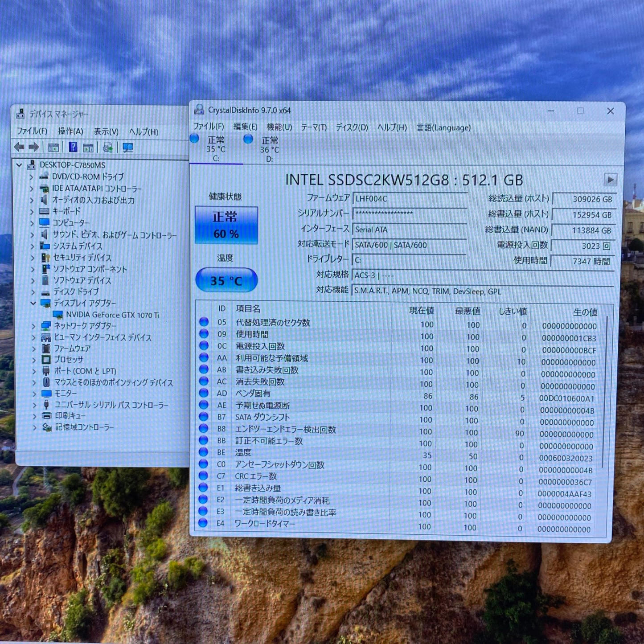The height and width of the screenshot is (644, 644).
Task: Click the serial number field
Action: 409,213
